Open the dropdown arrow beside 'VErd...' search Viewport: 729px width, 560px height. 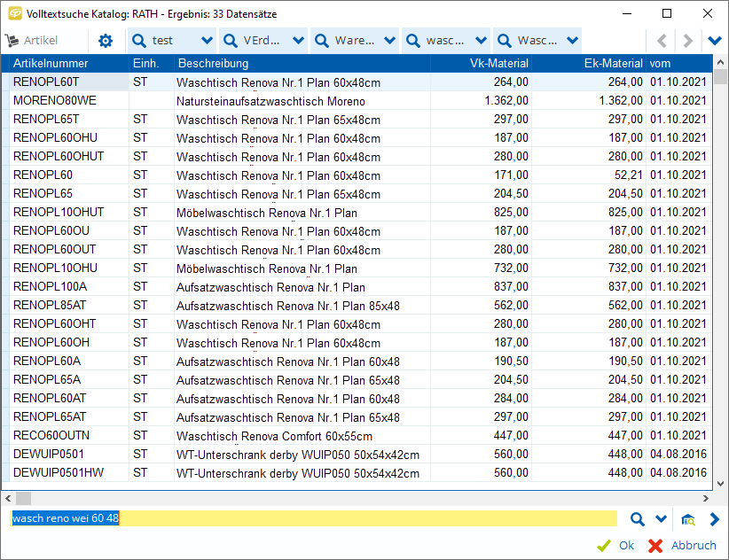[x=298, y=41]
